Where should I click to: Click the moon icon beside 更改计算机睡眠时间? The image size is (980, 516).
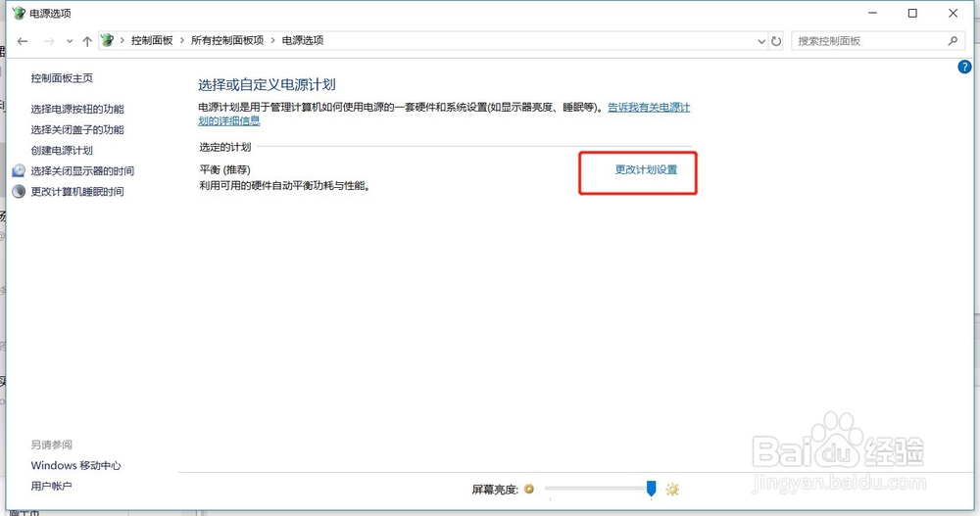[x=19, y=191]
